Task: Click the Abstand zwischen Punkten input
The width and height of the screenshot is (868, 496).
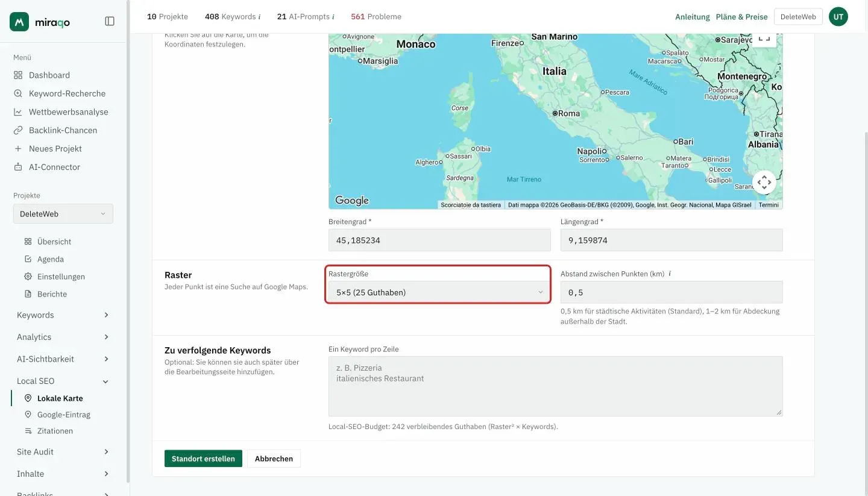Action: [671, 292]
